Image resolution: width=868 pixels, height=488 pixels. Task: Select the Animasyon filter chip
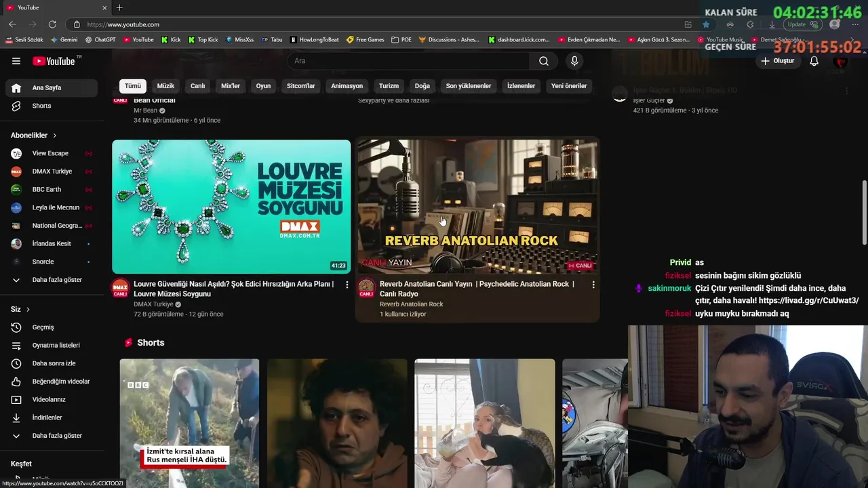tap(347, 86)
